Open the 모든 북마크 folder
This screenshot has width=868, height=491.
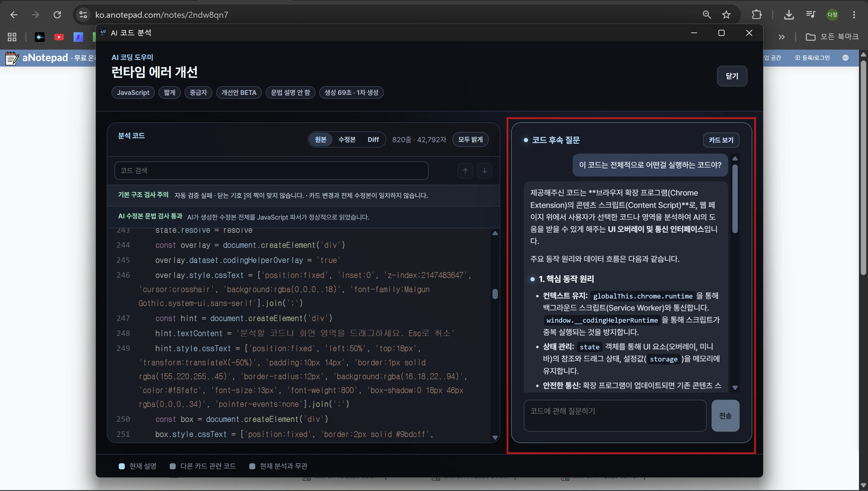(x=832, y=37)
